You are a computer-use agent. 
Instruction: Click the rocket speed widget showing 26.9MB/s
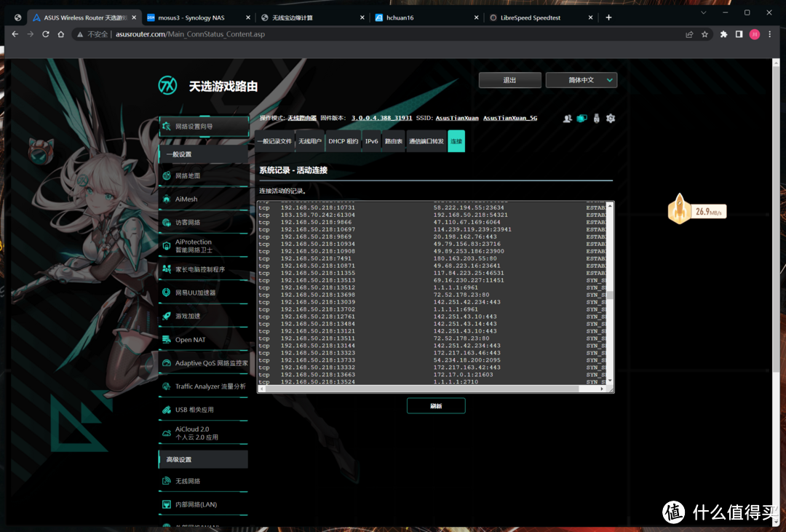point(696,210)
